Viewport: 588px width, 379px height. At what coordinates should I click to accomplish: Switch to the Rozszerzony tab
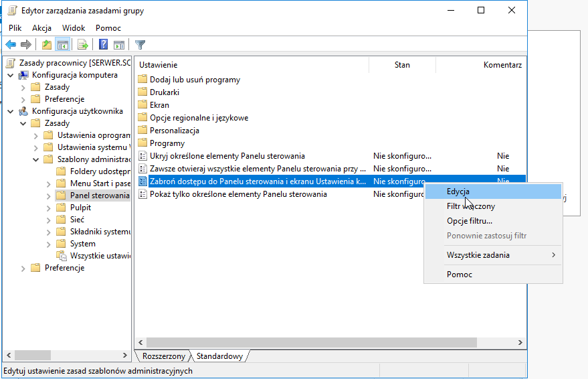pyautogui.click(x=163, y=356)
